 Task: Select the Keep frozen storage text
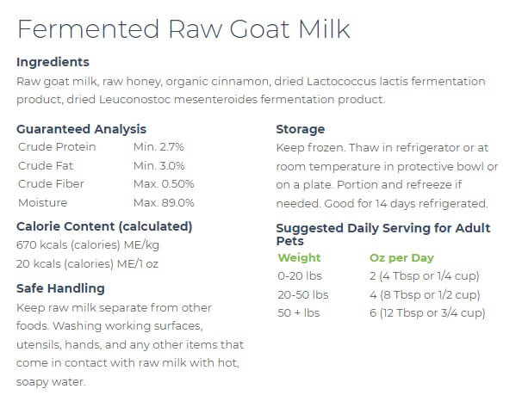387,176
